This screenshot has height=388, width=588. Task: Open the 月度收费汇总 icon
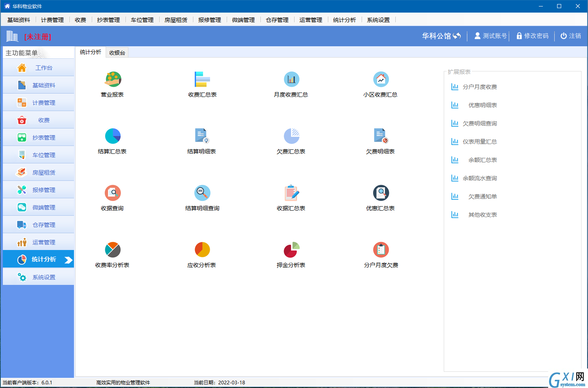[291, 79]
